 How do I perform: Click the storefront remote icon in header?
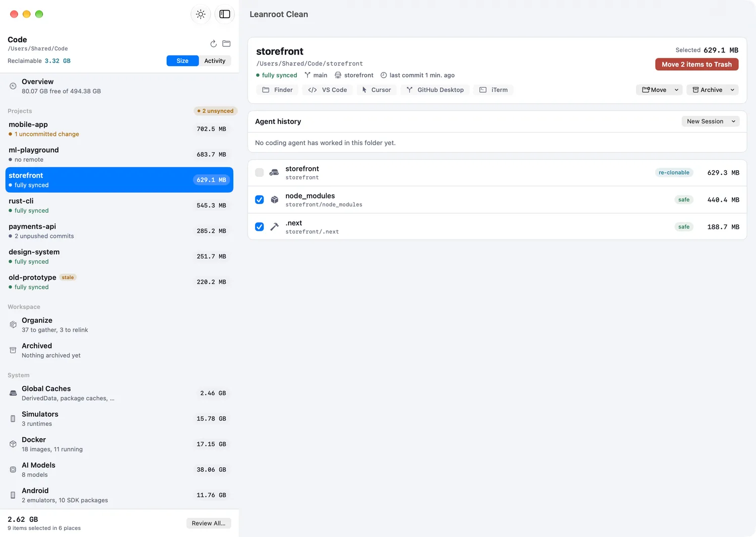(338, 75)
